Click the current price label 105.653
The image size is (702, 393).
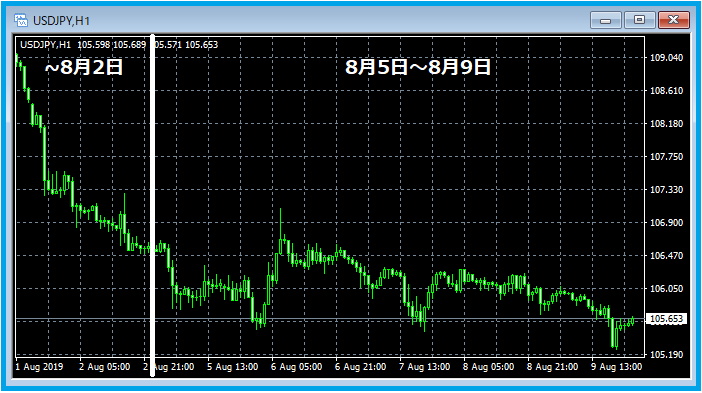tap(666, 319)
